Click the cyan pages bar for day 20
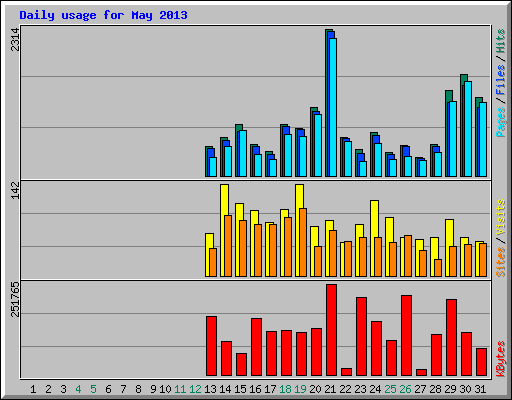 coord(318,145)
